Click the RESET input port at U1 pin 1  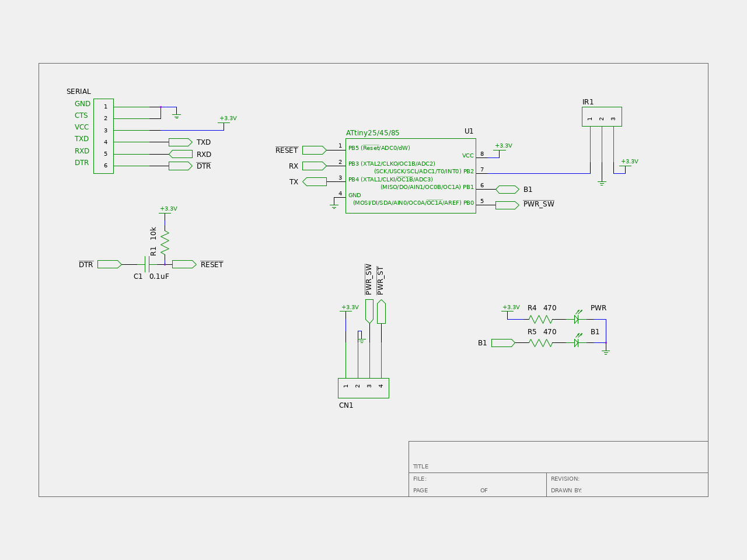[314, 150]
